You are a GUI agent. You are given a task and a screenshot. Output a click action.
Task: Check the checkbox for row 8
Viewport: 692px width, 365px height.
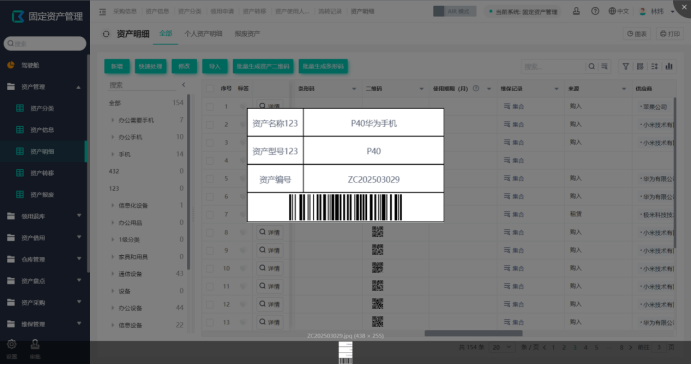click(x=210, y=233)
